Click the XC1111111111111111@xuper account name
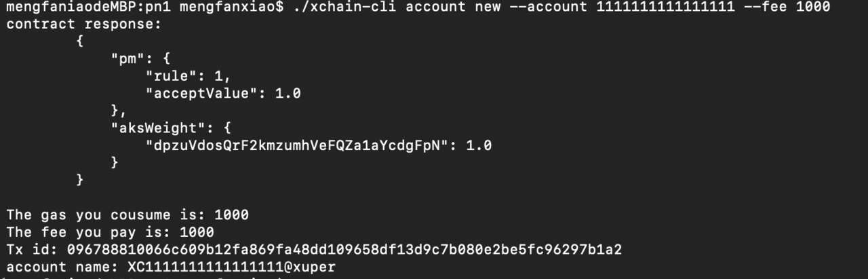The image size is (868, 279). pos(232,267)
